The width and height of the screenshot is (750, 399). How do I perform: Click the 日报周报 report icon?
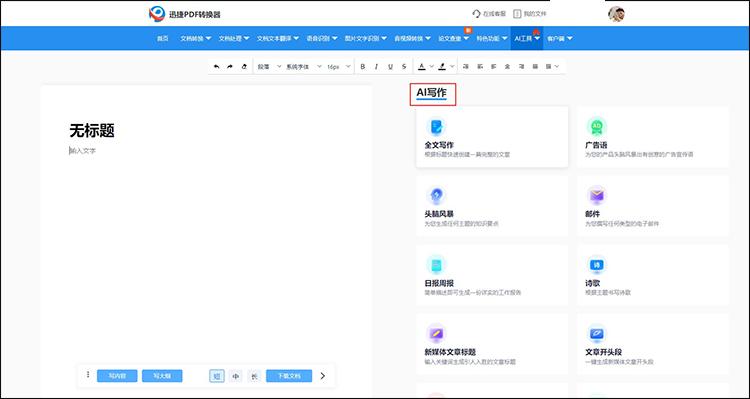pyautogui.click(x=436, y=264)
